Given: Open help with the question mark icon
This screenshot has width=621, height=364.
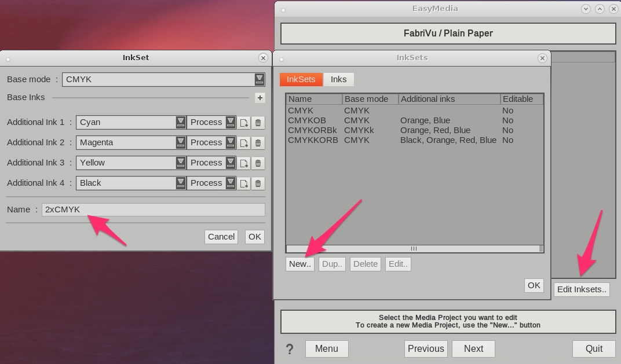Looking at the screenshot, I should tap(290, 349).
